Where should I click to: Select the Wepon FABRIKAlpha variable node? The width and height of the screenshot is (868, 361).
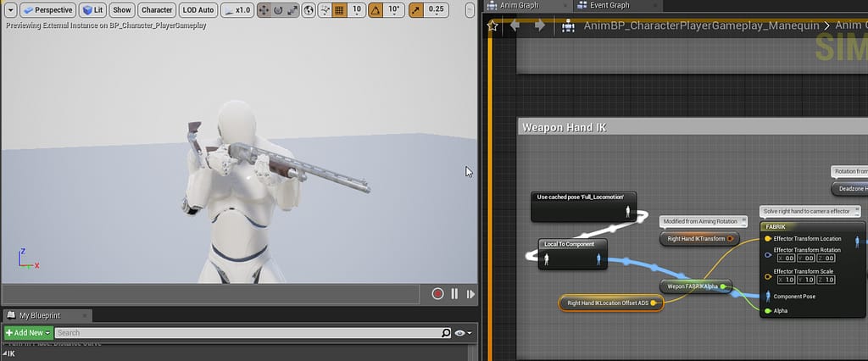click(696, 286)
